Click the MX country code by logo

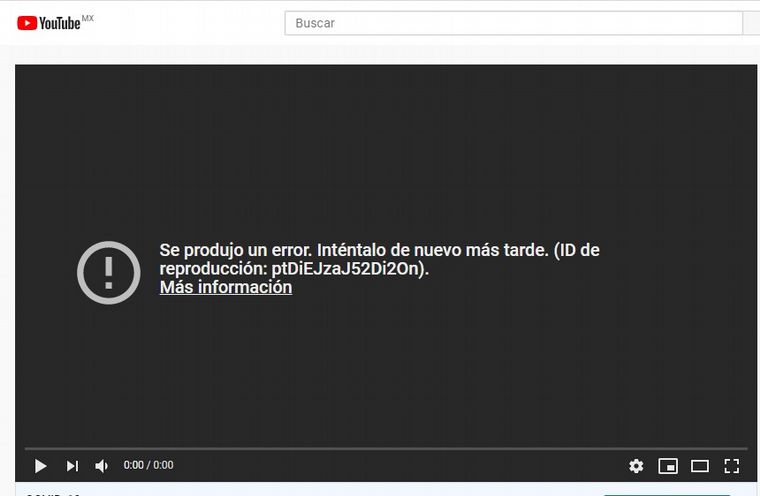tap(88, 18)
